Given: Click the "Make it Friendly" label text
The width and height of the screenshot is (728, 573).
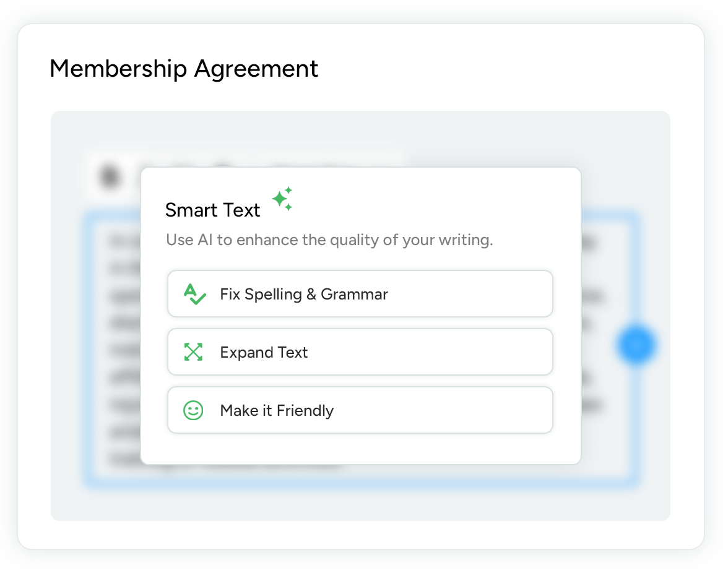Looking at the screenshot, I should 277,410.
